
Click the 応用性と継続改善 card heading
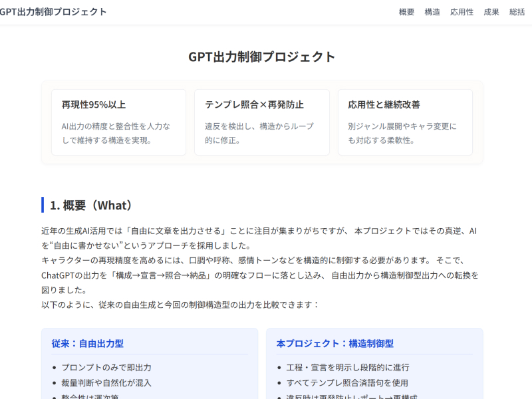[384, 104]
